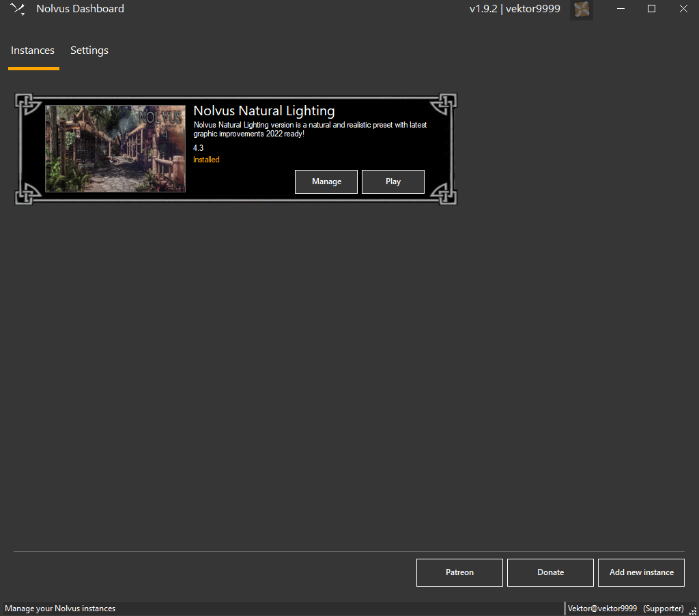Image resolution: width=699 pixels, height=616 pixels.
Task: Close the Nolvus Dashboard window
Action: [x=683, y=9]
